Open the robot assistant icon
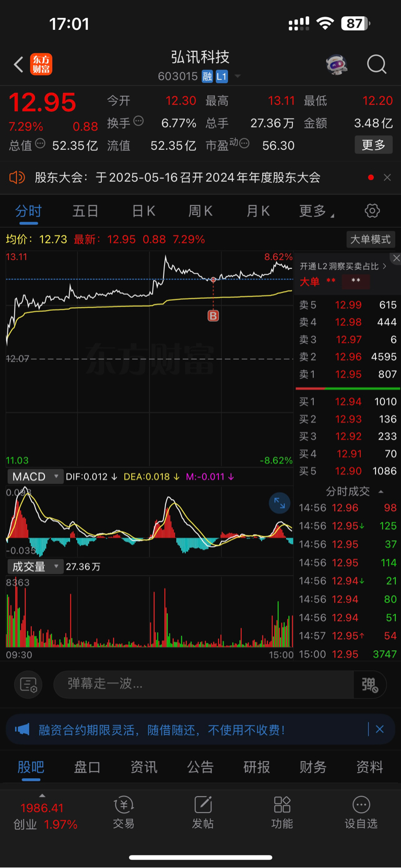 click(x=337, y=65)
